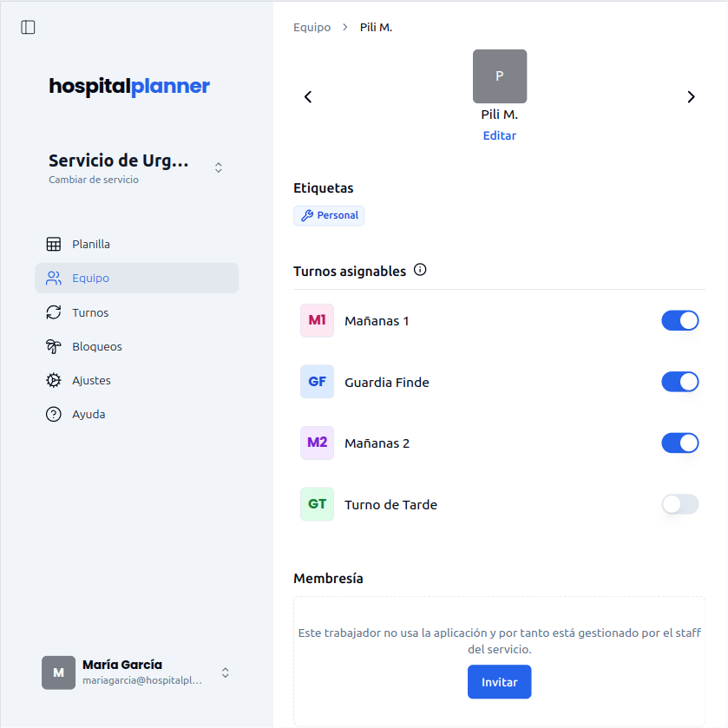
Task: Turn off Guardia Finde toggle
Action: click(679, 382)
